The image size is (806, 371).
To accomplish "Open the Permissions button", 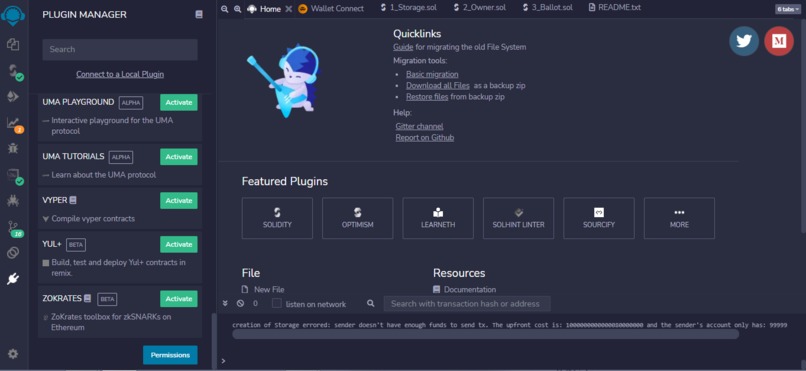I will [170, 355].
